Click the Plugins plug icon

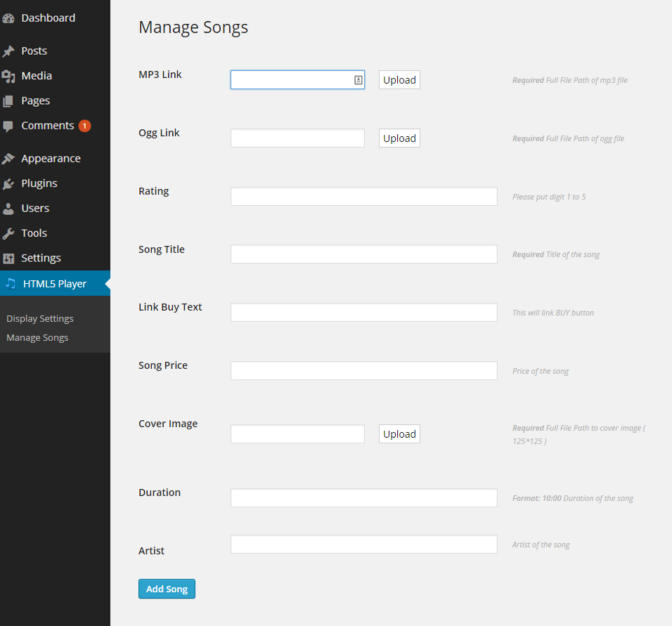8,184
